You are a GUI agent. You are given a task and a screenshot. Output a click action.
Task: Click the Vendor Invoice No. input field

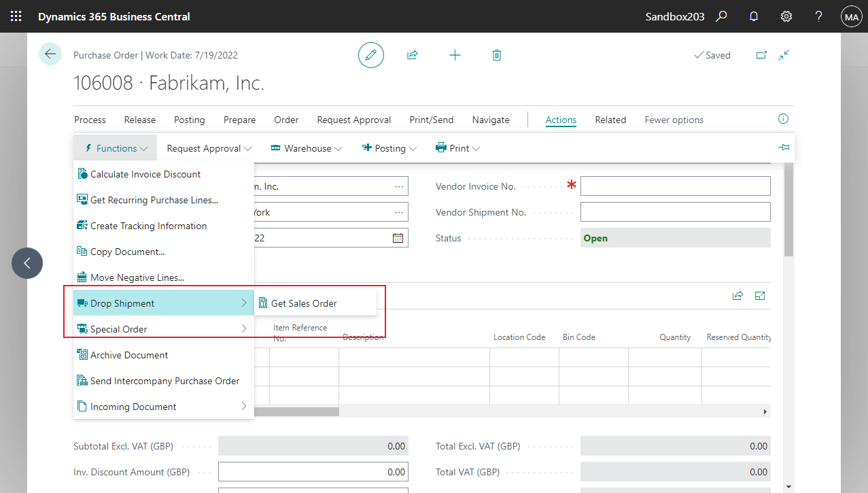pyautogui.click(x=675, y=185)
